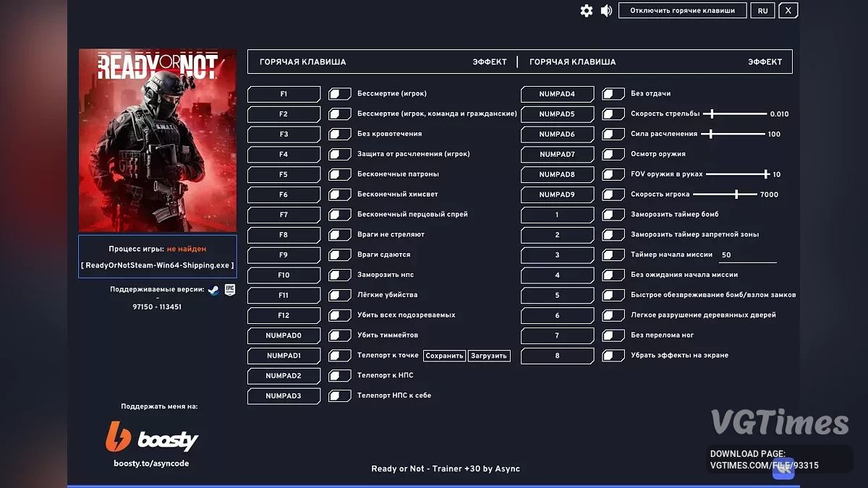The height and width of the screenshot is (488, 868).
Task: Enable Без кровотечения toggle
Action: tap(339, 134)
